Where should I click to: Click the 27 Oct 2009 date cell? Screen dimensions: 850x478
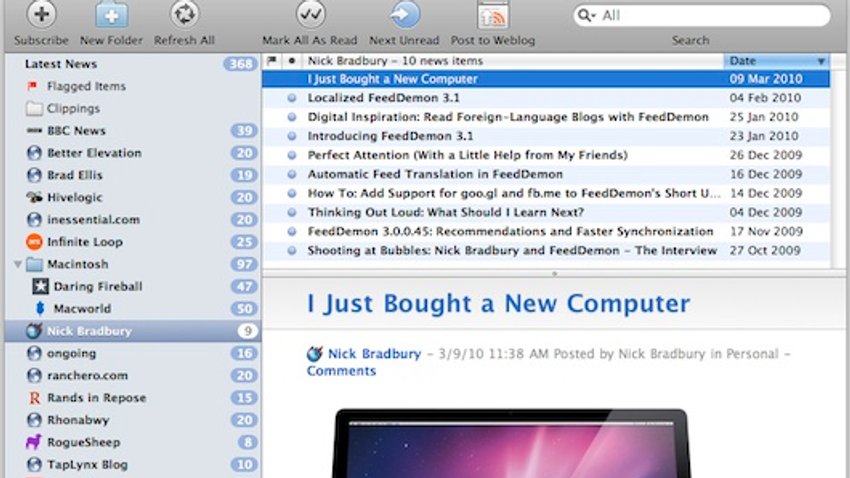[765, 250]
